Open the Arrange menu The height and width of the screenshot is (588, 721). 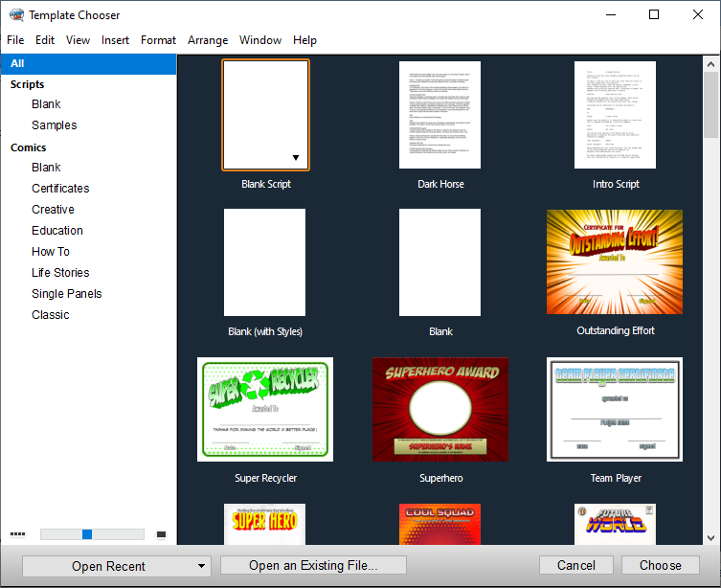(x=208, y=40)
